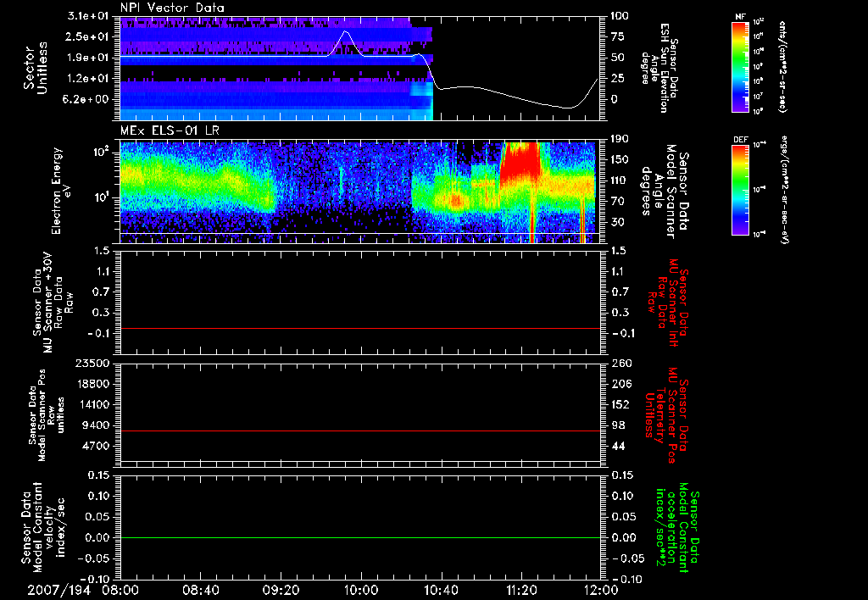This screenshot has height=600, width=868.
Task: Click the "98" telemetry axis value
Action: point(617,425)
